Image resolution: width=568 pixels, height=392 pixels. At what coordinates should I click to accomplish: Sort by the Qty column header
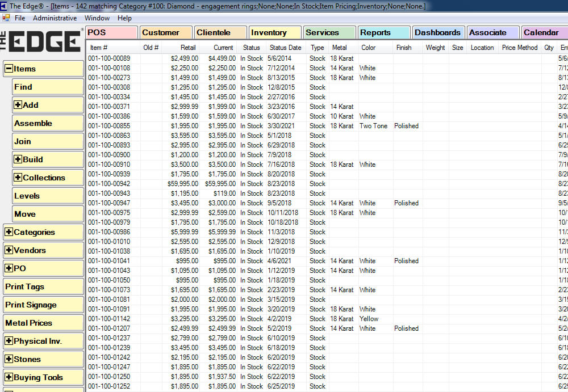point(549,48)
